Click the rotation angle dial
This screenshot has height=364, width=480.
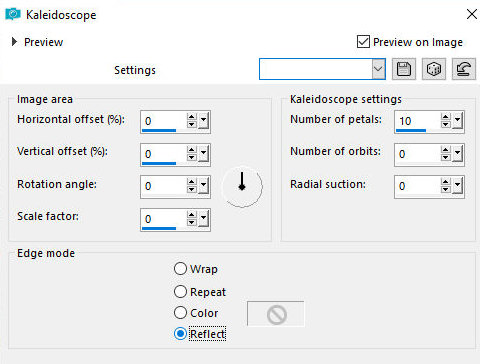(x=242, y=186)
